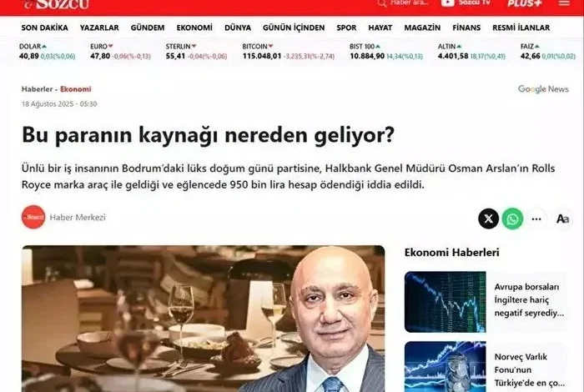The height and width of the screenshot is (392, 584).
Task: Select SON DAKİKA menu item
Action: coord(45,28)
